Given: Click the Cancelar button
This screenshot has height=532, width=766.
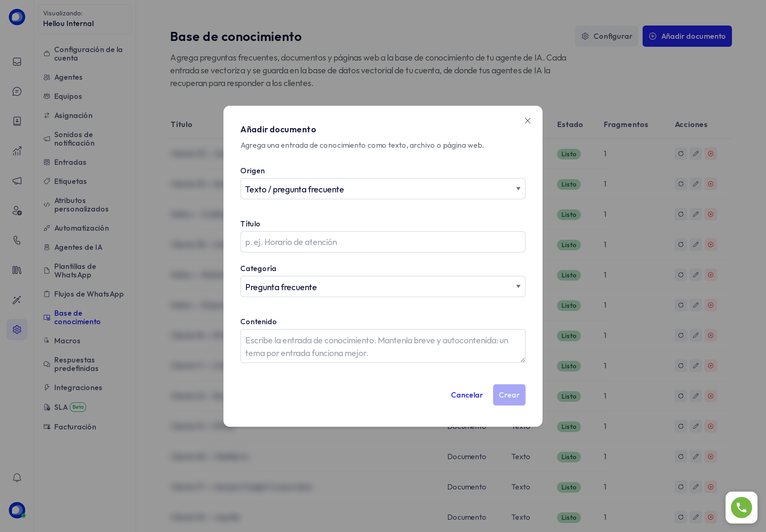Looking at the screenshot, I should tap(467, 395).
